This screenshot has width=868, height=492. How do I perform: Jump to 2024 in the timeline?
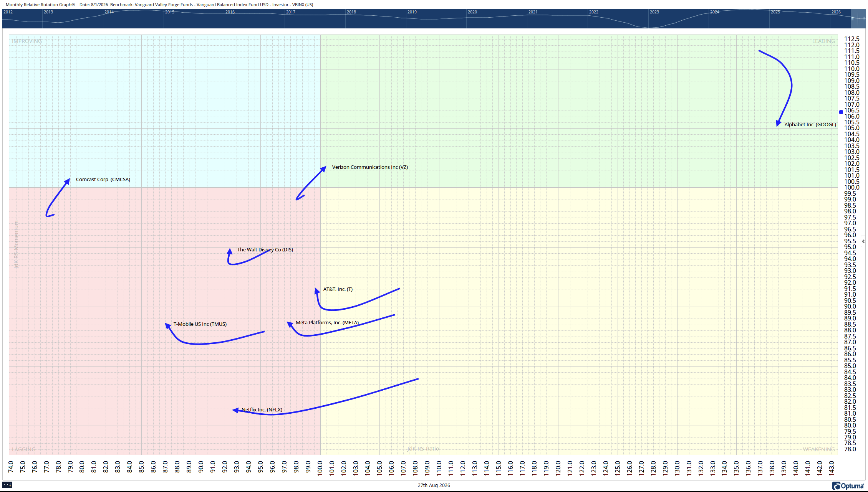(x=715, y=12)
